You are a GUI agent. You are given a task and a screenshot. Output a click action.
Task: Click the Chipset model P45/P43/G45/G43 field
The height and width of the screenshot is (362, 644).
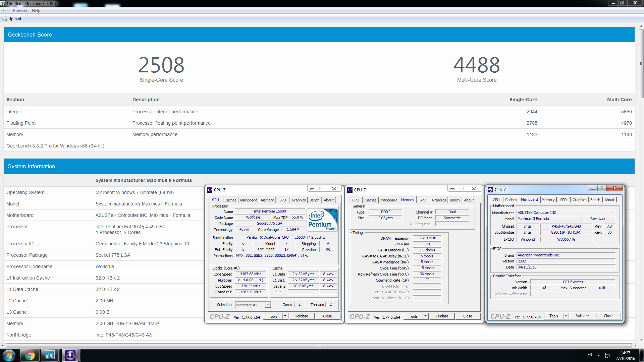[x=566, y=227]
